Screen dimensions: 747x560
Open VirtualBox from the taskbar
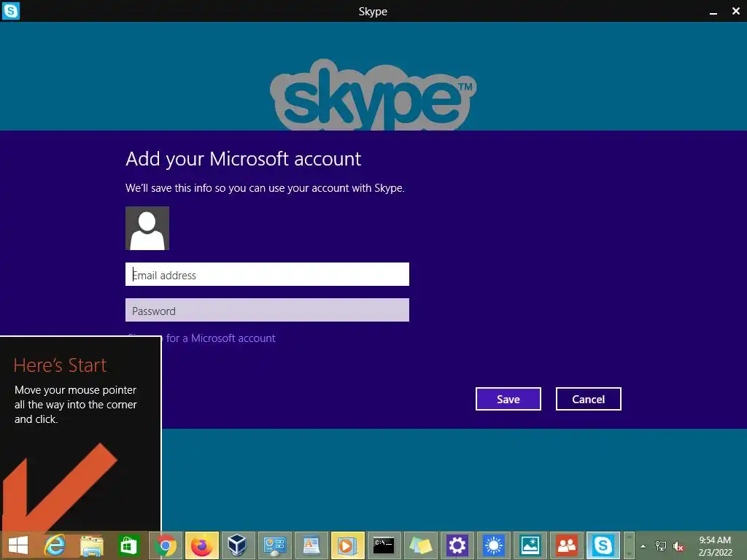click(239, 545)
